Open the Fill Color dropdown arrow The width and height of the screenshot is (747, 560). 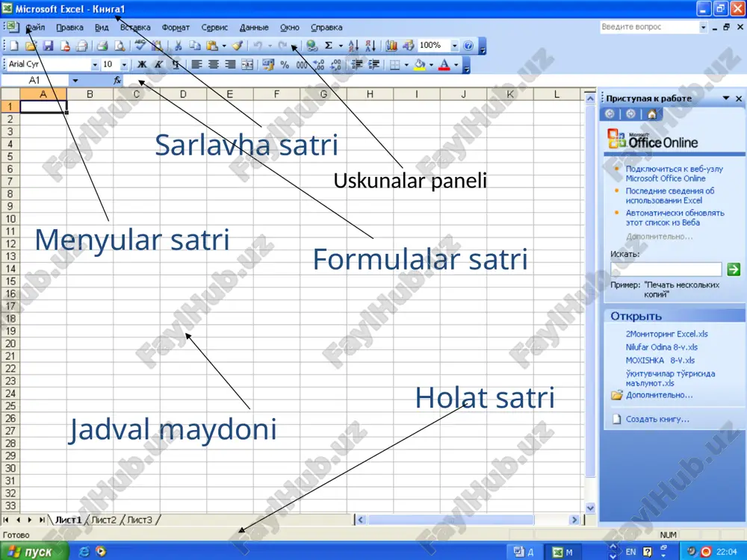(431, 65)
